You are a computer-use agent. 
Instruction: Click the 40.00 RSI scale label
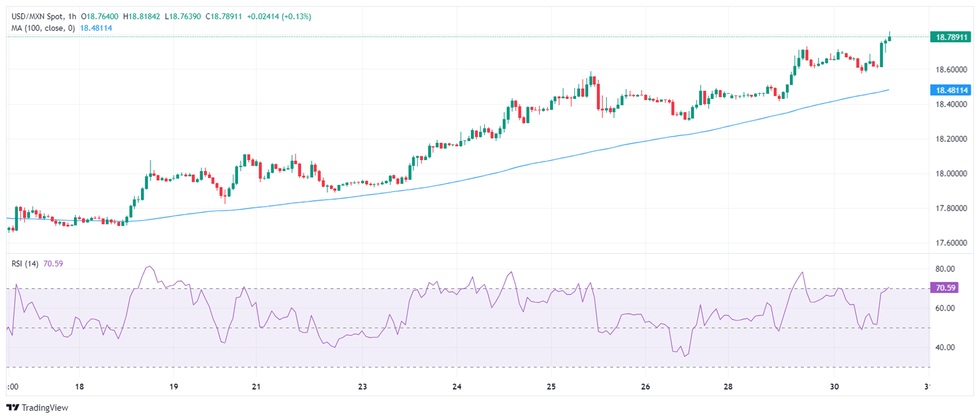[946, 348]
